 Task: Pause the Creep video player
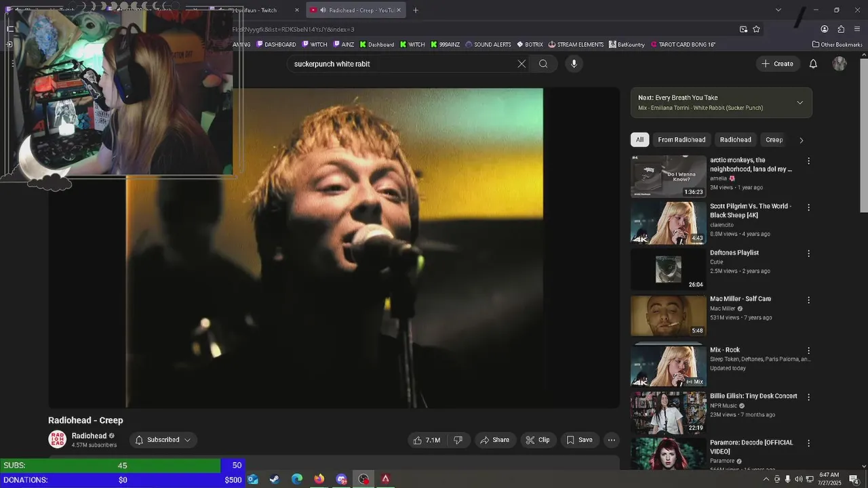coord(334,248)
